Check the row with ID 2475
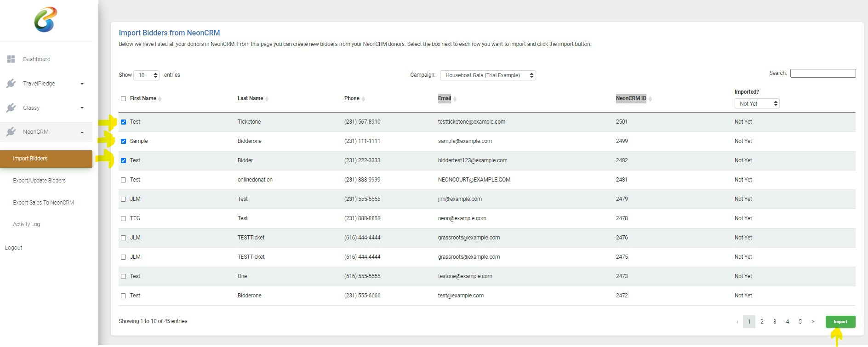The width and height of the screenshot is (868, 347). pyautogui.click(x=123, y=257)
